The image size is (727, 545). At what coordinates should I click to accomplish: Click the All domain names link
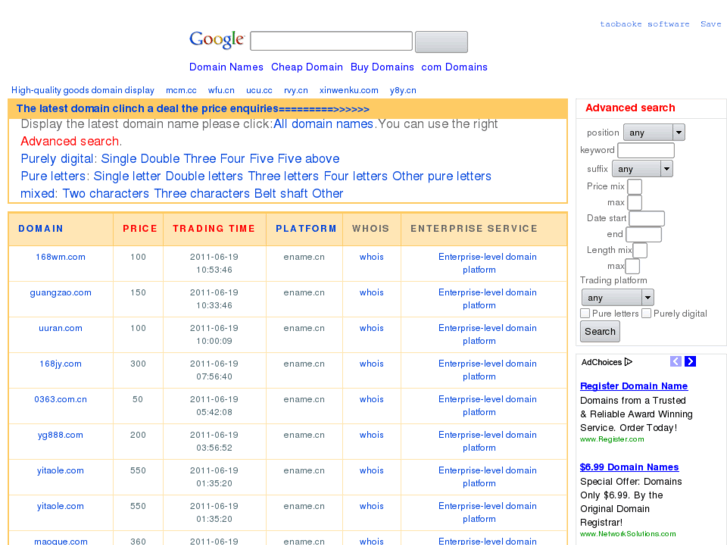pyautogui.click(x=323, y=124)
